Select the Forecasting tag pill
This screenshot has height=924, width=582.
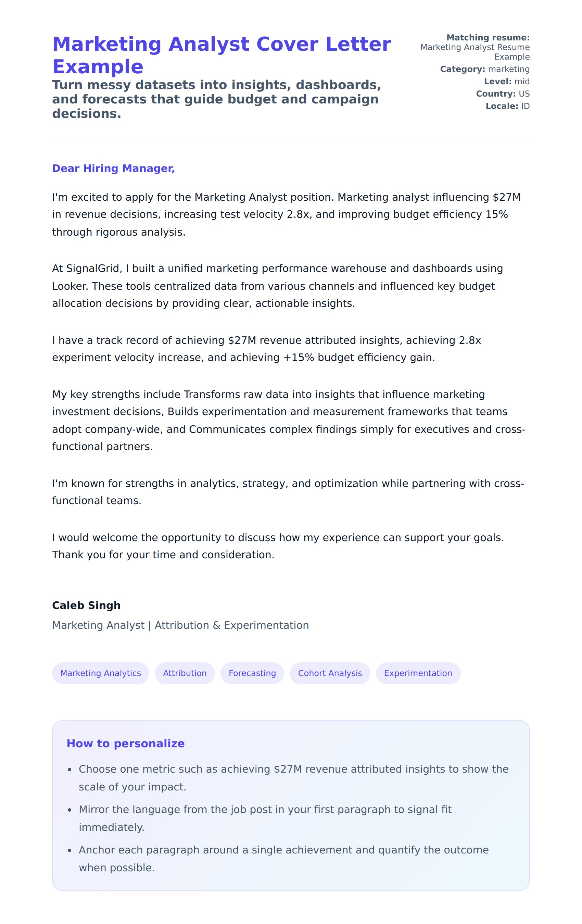pos(252,673)
